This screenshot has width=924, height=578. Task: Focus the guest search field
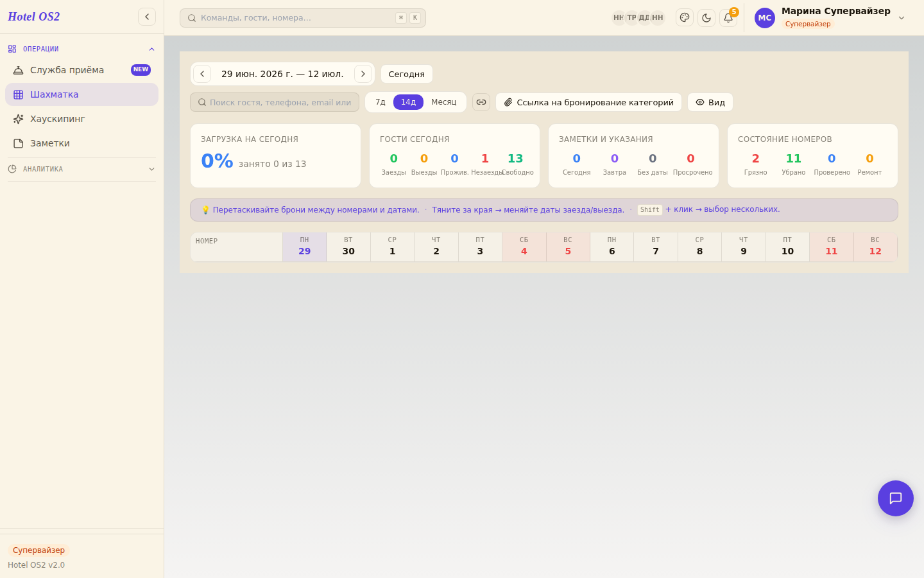coord(275,102)
